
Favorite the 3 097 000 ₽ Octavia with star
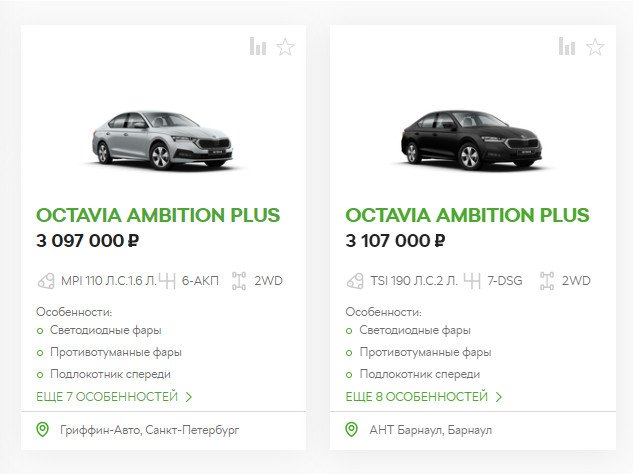pyautogui.click(x=285, y=47)
